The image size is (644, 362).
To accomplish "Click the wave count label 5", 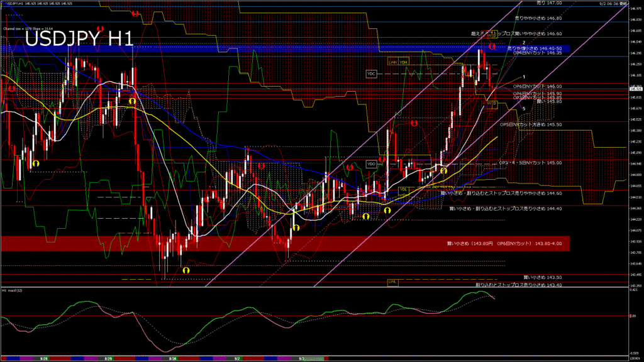I will click(x=524, y=108).
